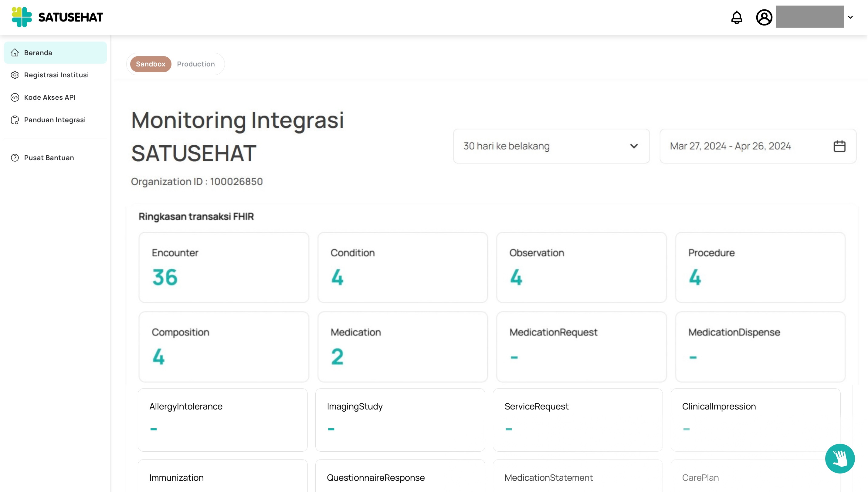Click the Pusat Bantuan question icon

tap(15, 158)
